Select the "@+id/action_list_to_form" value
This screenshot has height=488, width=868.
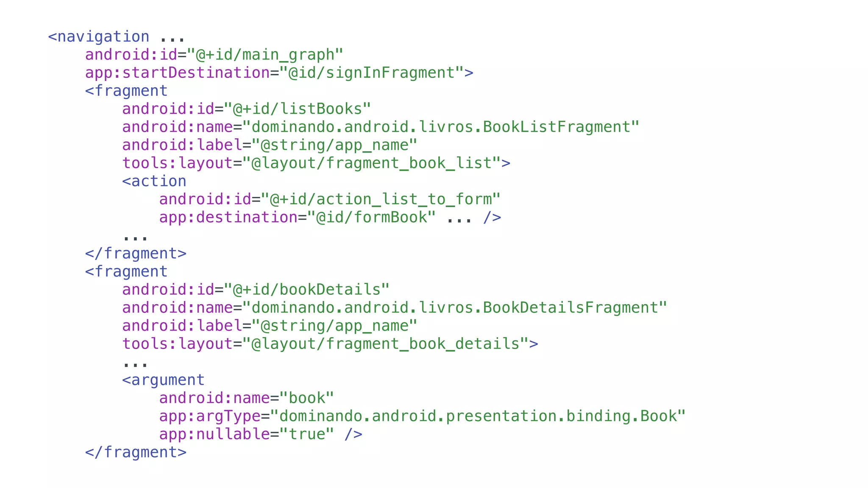(x=381, y=200)
